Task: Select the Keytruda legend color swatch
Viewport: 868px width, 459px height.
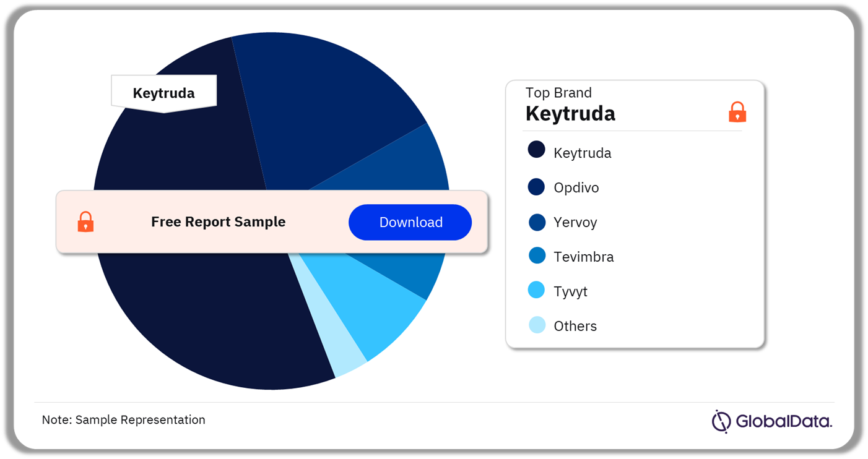Action: [x=536, y=150]
